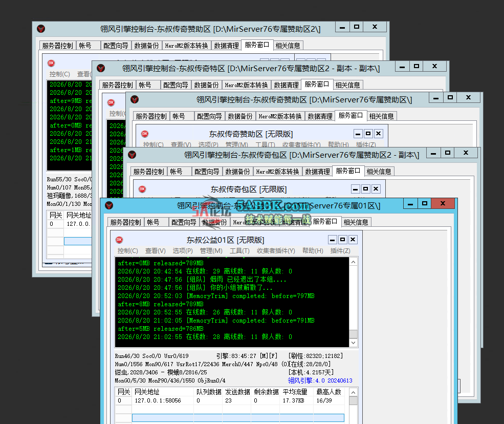Screen dimensions: 504x424
Task: Open 相关信息 tab in 包区 console
Action: [379, 172]
